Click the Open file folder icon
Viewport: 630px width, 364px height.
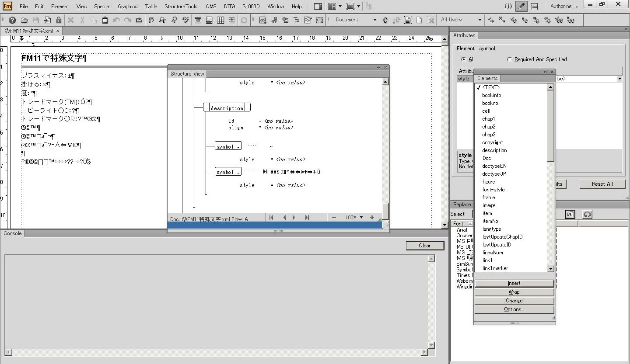[x=24, y=20]
